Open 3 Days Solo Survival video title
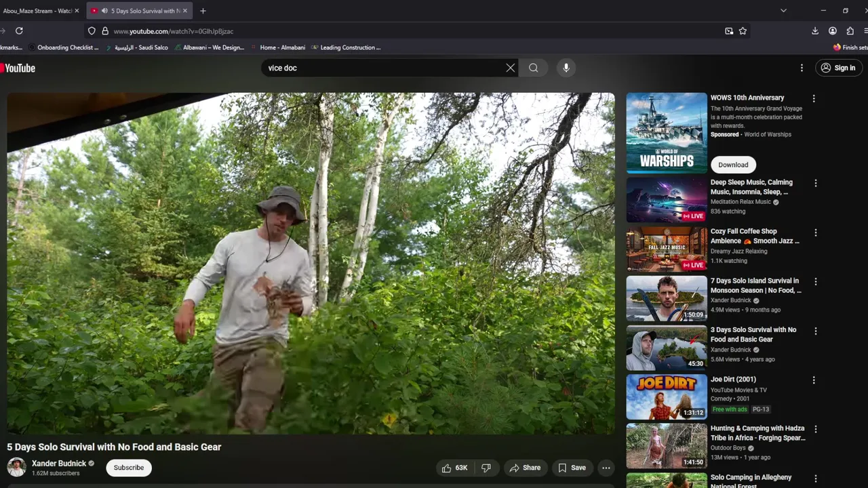Screen dimensions: 868x488 753,334
